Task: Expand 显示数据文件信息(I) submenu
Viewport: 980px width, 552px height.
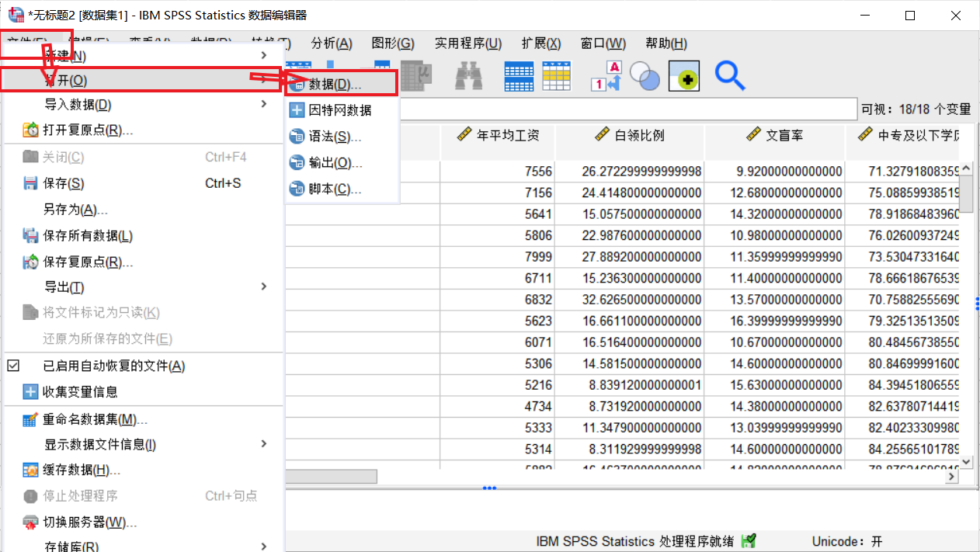Action: [x=142, y=444]
